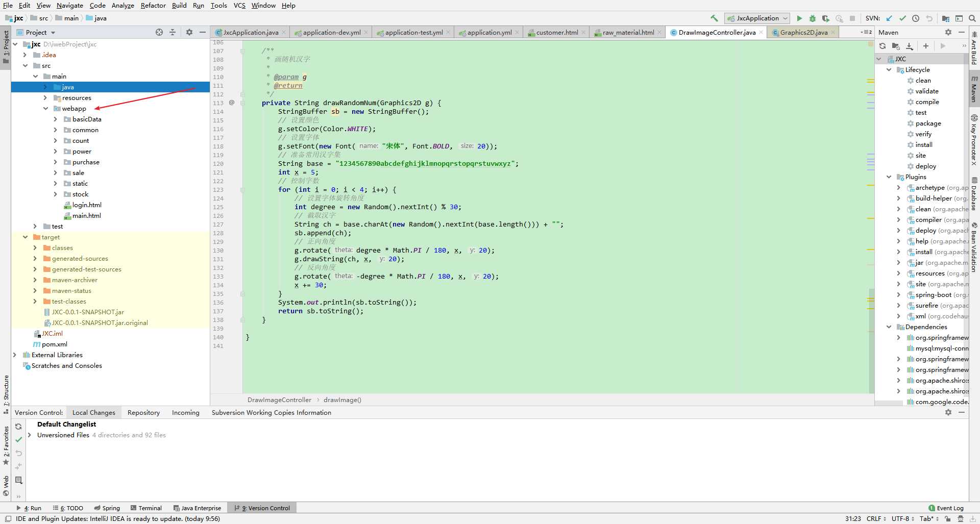Show hidden editor tabs list

point(867,32)
